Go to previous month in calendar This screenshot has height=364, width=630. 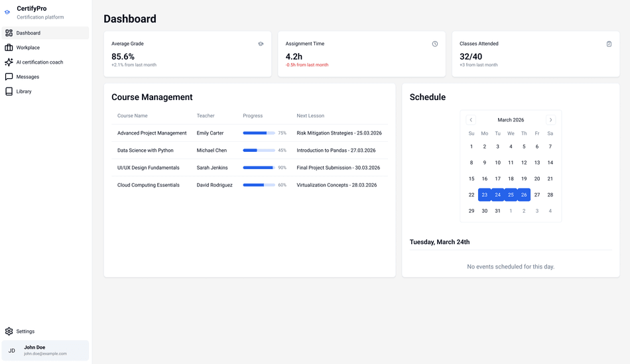472,120
